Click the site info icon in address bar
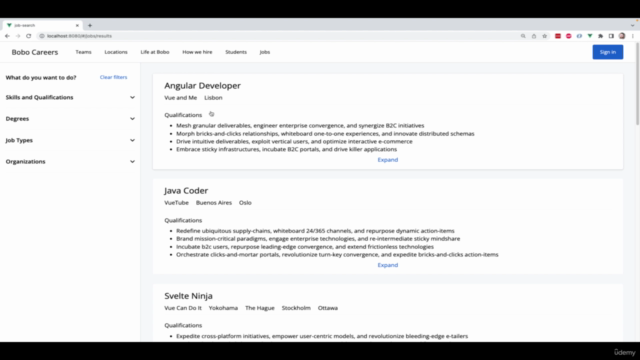640x360 pixels. coord(42,36)
